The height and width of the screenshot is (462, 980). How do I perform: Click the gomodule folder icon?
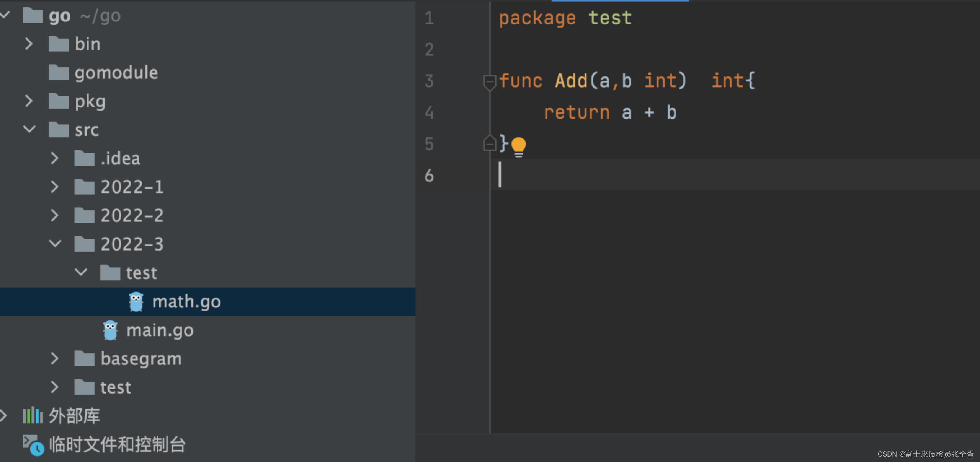(x=59, y=73)
